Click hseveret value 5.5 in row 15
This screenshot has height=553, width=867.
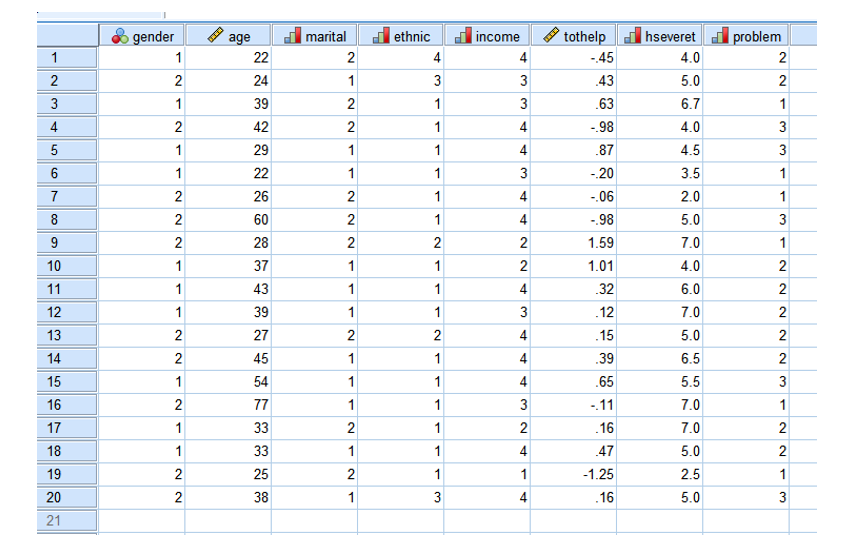tap(690, 382)
